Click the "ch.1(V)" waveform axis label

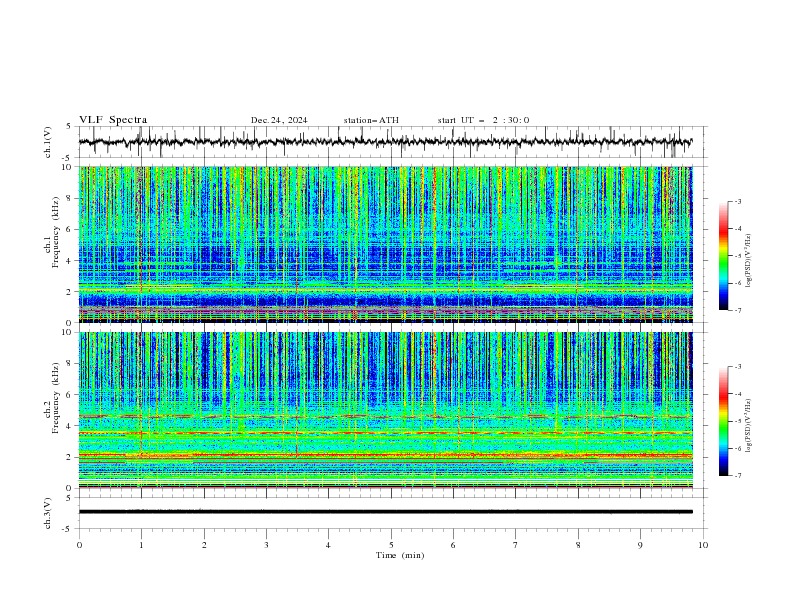click(48, 142)
